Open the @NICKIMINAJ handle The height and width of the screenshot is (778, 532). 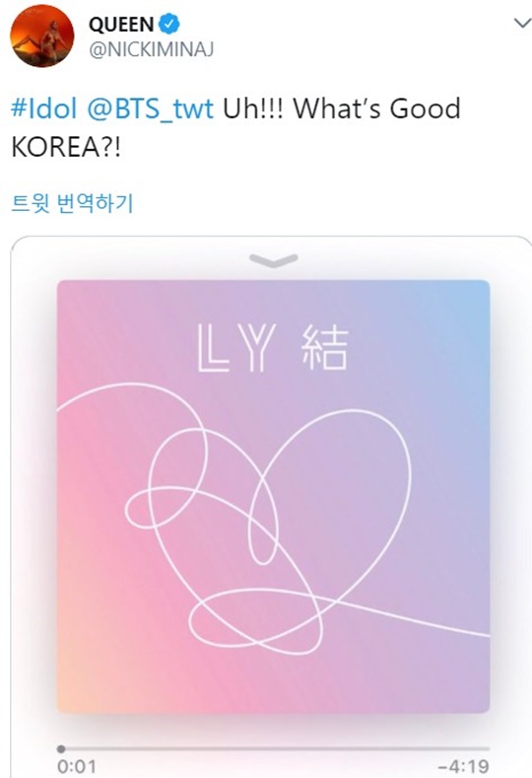pos(151,49)
